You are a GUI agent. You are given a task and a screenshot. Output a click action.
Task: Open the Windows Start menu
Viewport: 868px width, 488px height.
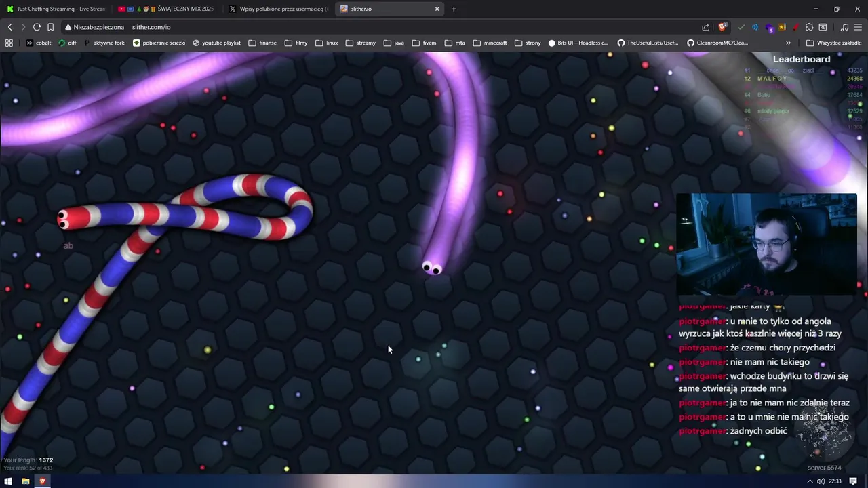coord(8,481)
